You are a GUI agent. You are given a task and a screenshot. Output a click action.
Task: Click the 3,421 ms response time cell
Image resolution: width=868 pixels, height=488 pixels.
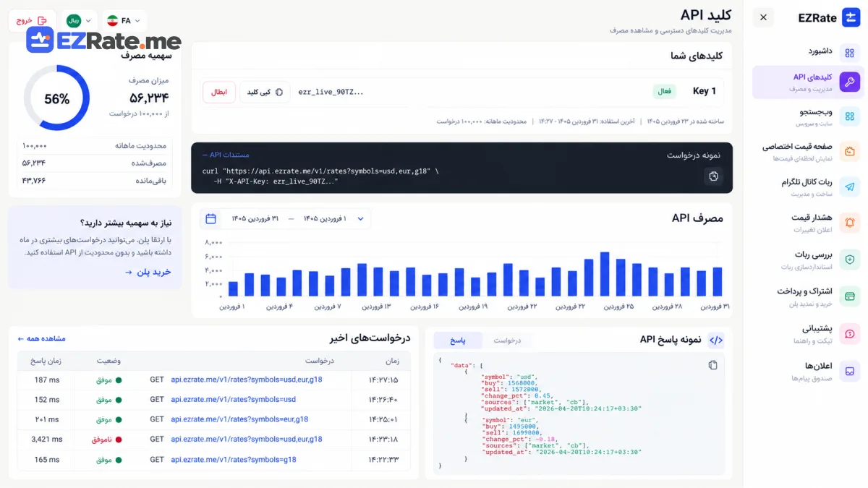[x=46, y=439]
